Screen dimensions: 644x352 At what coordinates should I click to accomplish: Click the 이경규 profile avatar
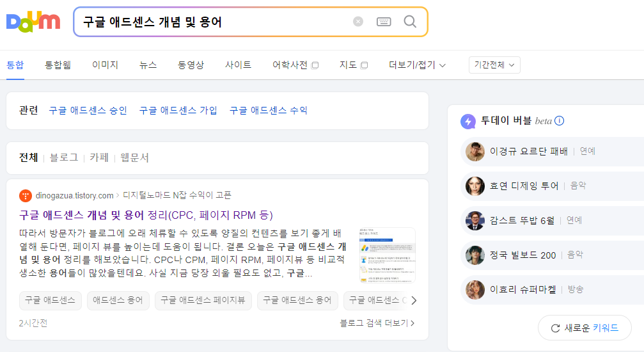coord(475,152)
